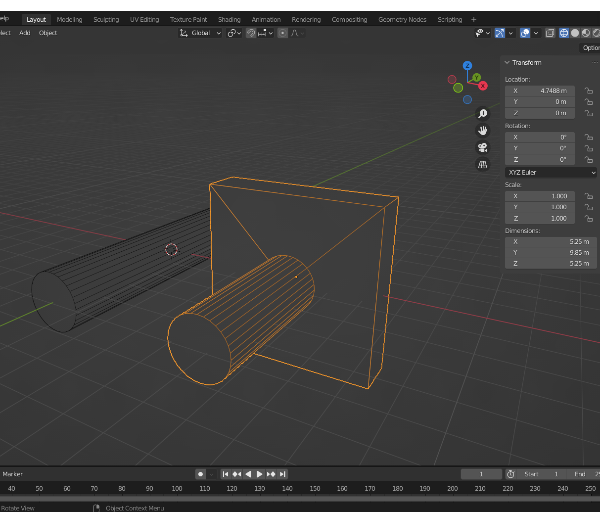
Task: Click the 3D cursor in the viewport
Action: [171, 249]
